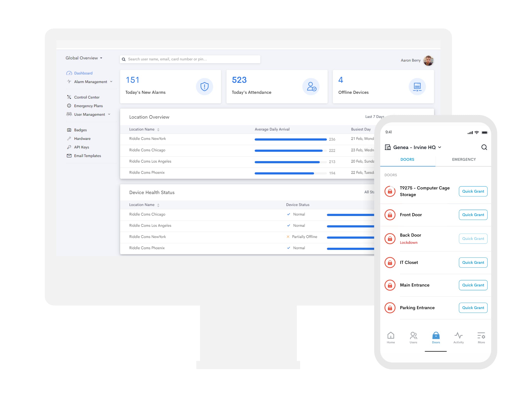
Task: Click Device Status column header
Action: point(298,205)
